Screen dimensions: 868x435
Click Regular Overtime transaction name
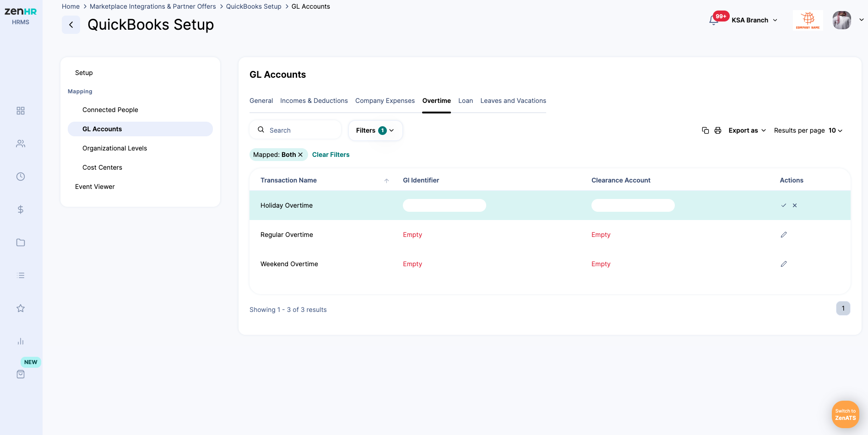(287, 235)
